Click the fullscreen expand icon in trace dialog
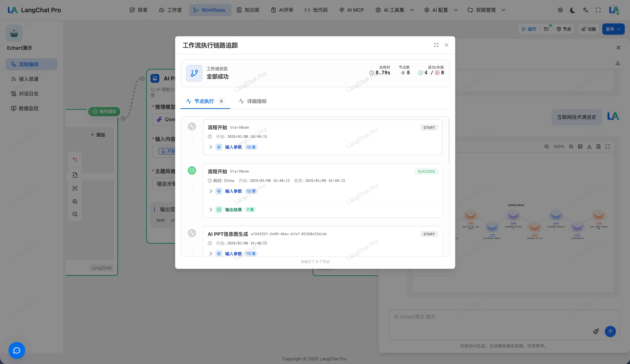The height and width of the screenshot is (364, 630). [436, 45]
